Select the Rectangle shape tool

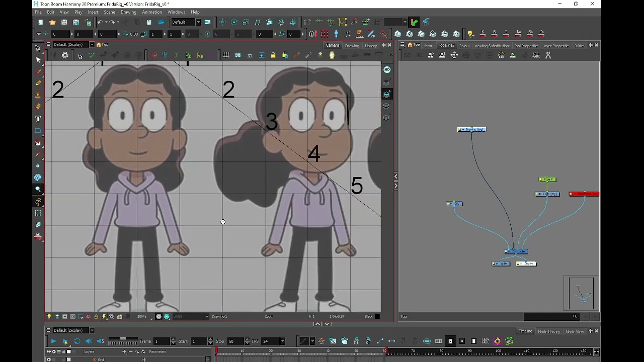click(x=38, y=131)
